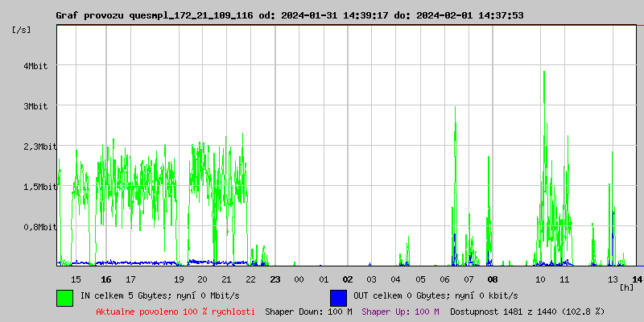Click the green IN legend color swatch
This screenshot has height=322, width=644.
64,297
